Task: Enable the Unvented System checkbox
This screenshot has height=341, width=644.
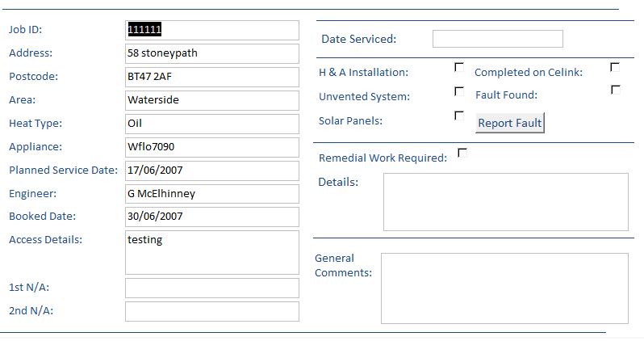Action: coord(459,92)
